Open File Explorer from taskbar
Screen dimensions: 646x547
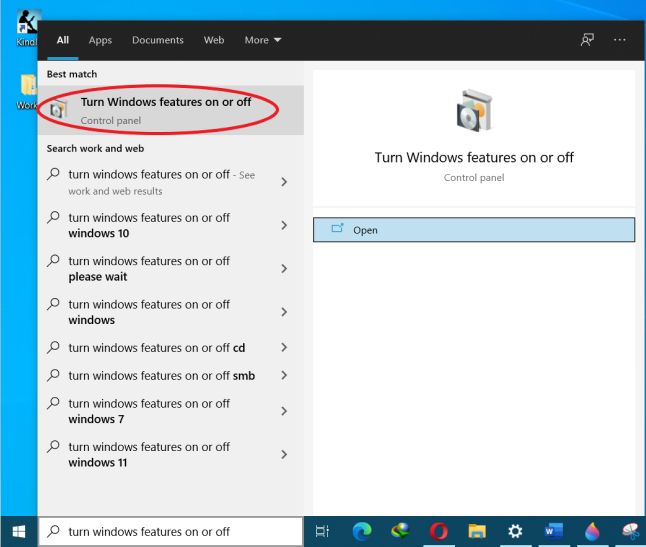pos(477,531)
